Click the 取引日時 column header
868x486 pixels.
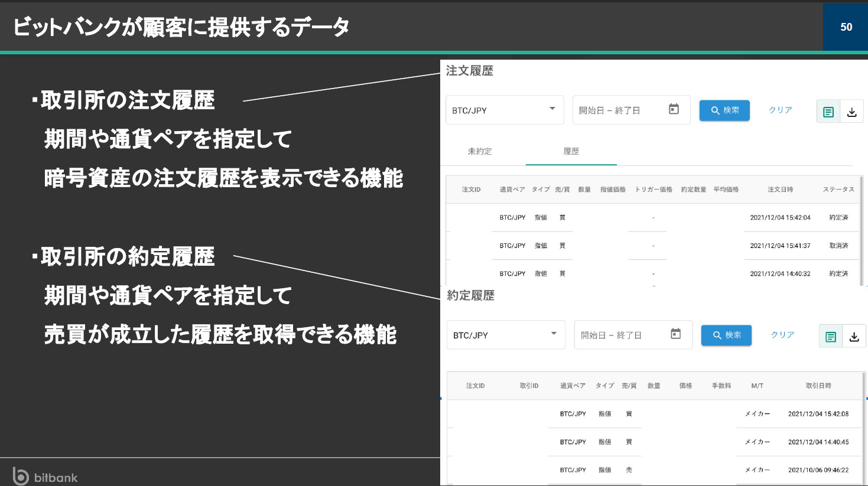coord(818,386)
